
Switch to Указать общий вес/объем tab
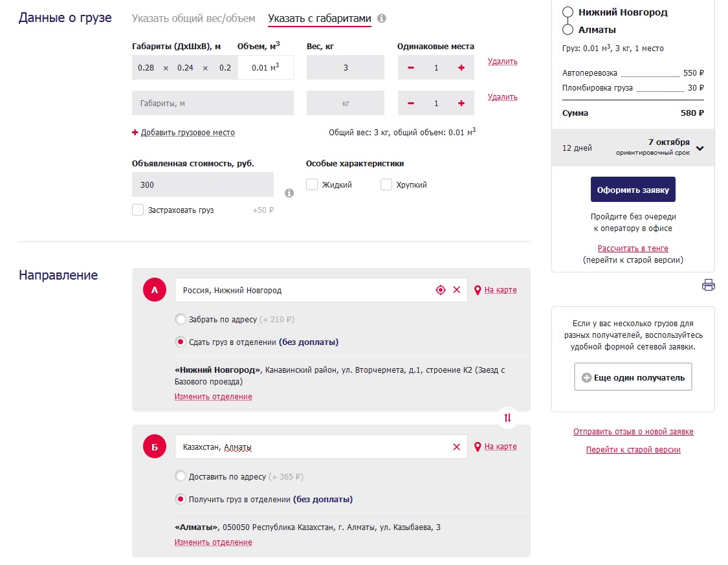[193, 19]
